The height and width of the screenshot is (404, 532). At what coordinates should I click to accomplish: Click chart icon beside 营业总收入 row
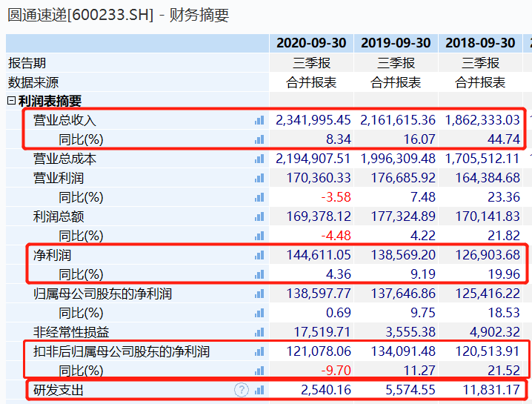tap(259, 120)
